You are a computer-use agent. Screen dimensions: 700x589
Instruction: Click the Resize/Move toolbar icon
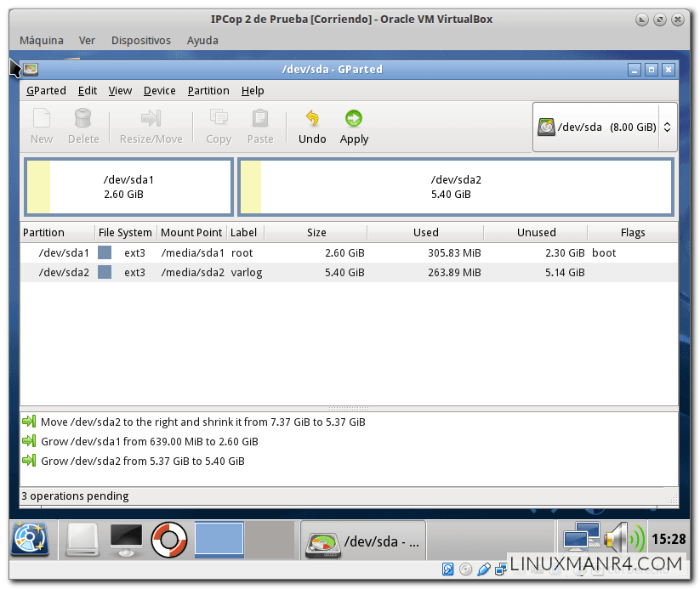151,120
